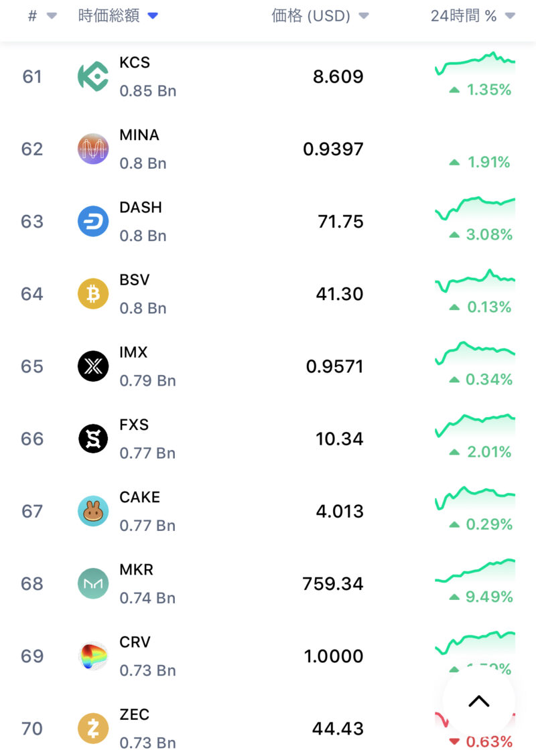
Task: Open DASH 24h sparkline chart
Action: tap(475, 206)
